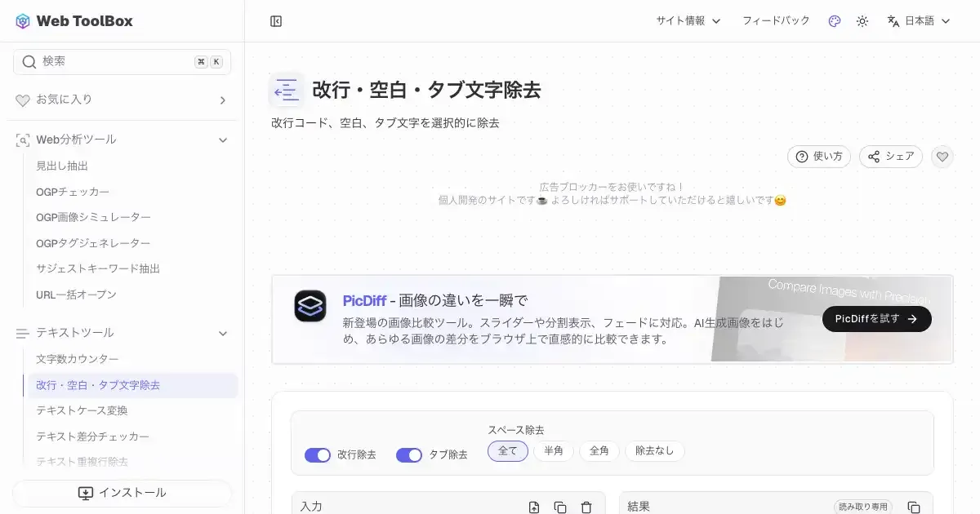
Task: Add tool to favorites with heart icon
Action: click(x=942, y=157)
